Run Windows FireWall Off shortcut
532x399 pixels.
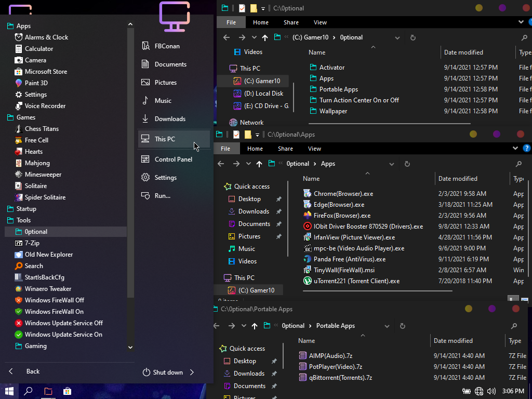tap(49, 300)
